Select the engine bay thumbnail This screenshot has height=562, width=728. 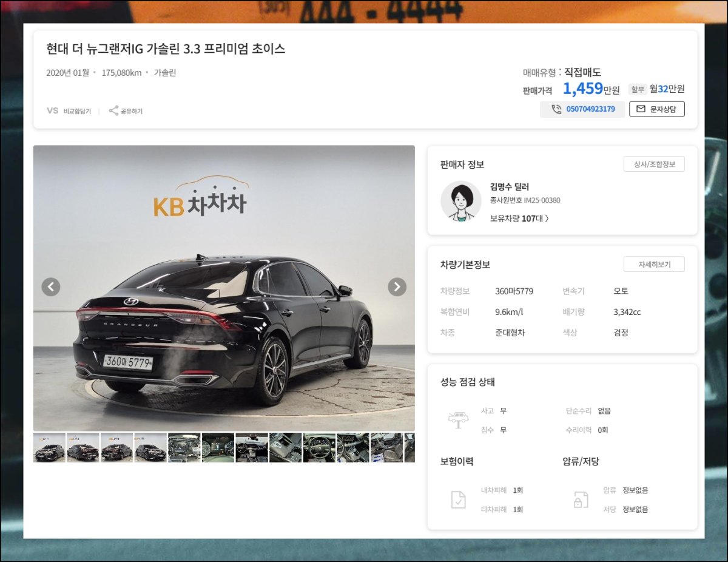coord(184,448)
